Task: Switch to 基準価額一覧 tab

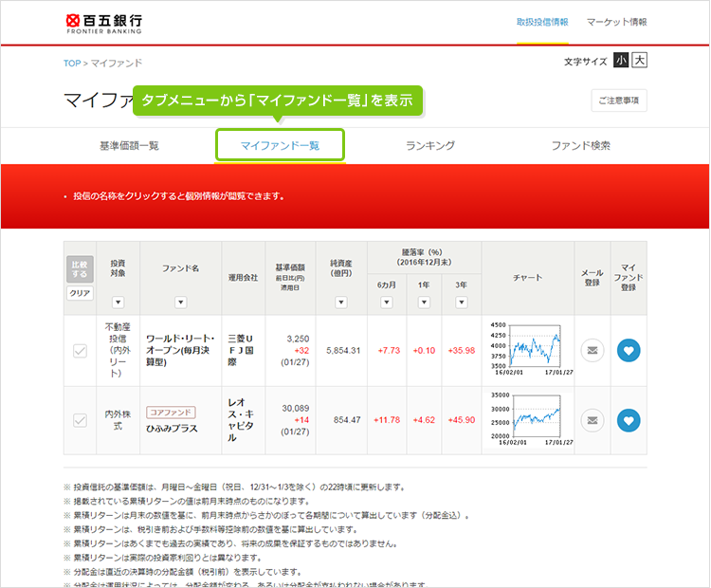Action: point(129,146)
